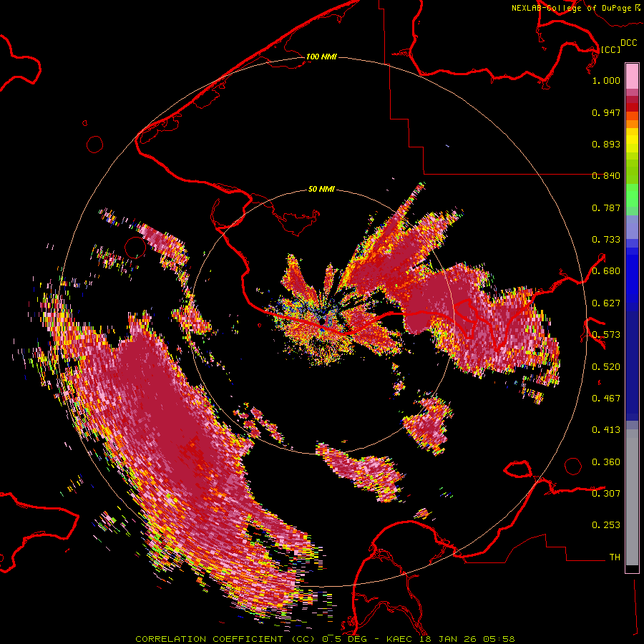This screenshot has width=644, height=644.
Task: Click the 0.573 scale value
Action: [x=606, y=335]
